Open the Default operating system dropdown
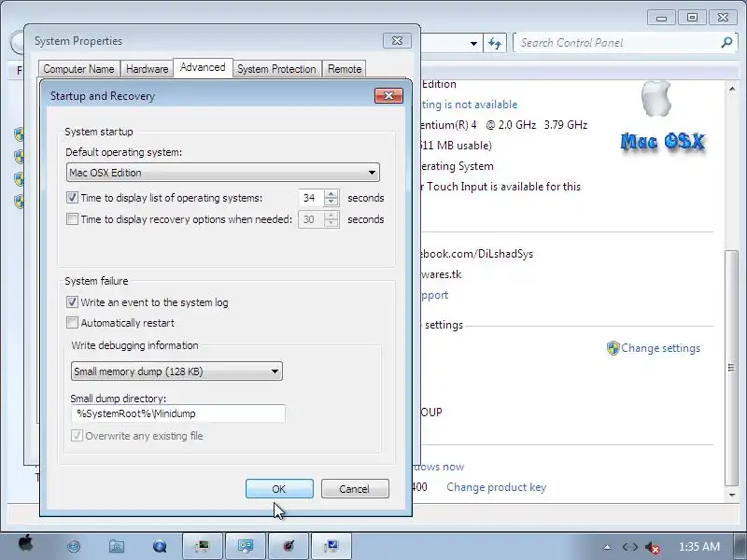The height and width of the screenshot is (560, 747). pyautogui.click(x=223, y=173)
